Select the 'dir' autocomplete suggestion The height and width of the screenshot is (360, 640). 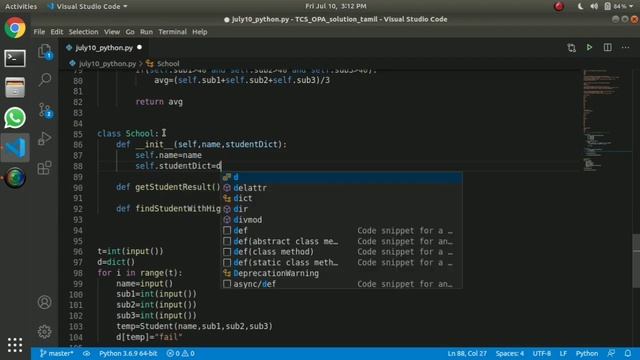click(x=342, y=209)
